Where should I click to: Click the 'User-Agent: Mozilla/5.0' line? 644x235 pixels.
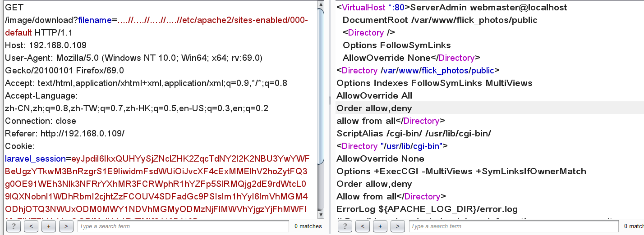(x=133, y=58)
